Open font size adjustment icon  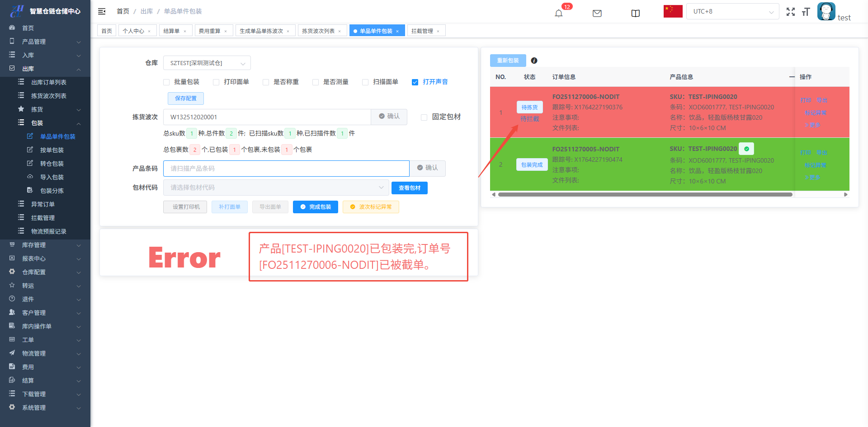[x=806, y=12]
